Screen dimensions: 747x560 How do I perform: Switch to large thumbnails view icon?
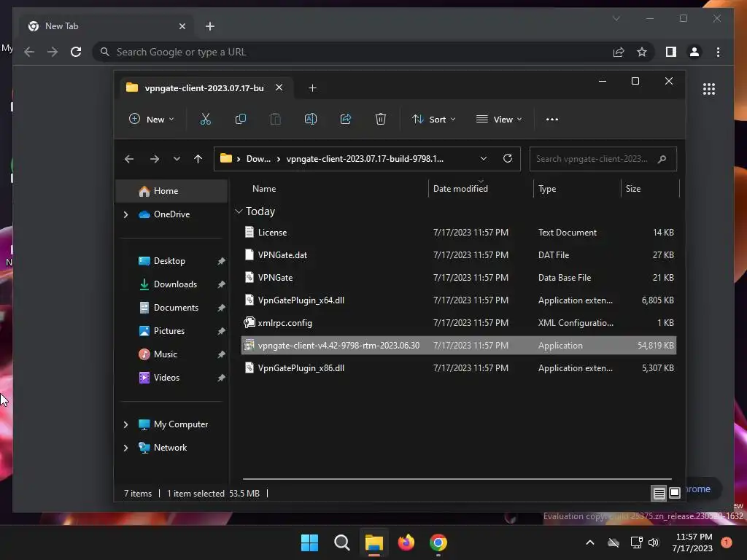pyautogui.click(x=675, y=494)
